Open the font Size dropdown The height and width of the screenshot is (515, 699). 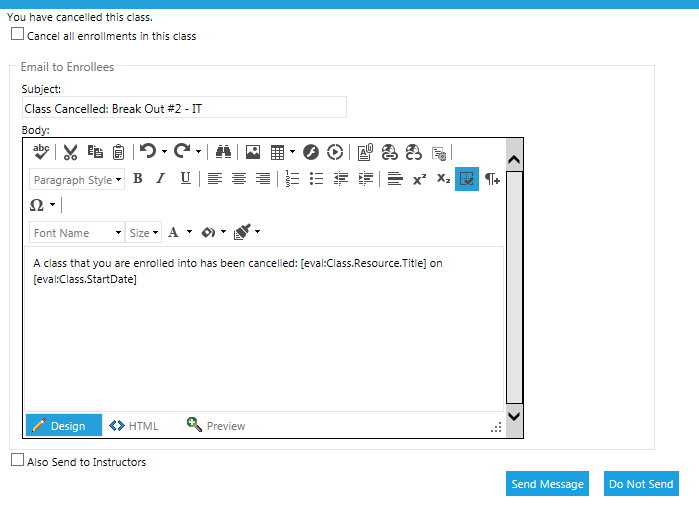144,233
